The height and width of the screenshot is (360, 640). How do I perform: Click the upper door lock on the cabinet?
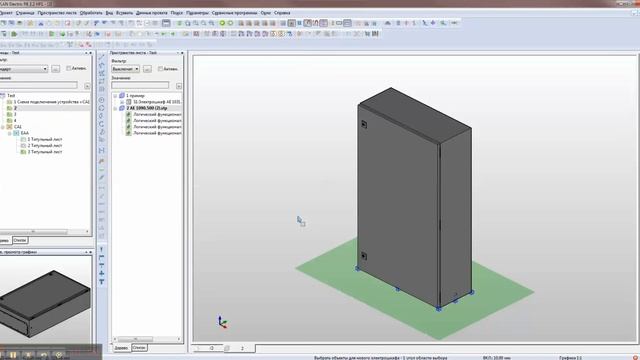[x=364, y=124]
